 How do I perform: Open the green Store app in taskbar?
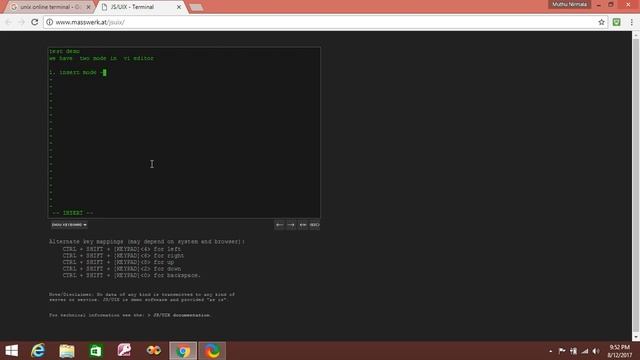96,351
